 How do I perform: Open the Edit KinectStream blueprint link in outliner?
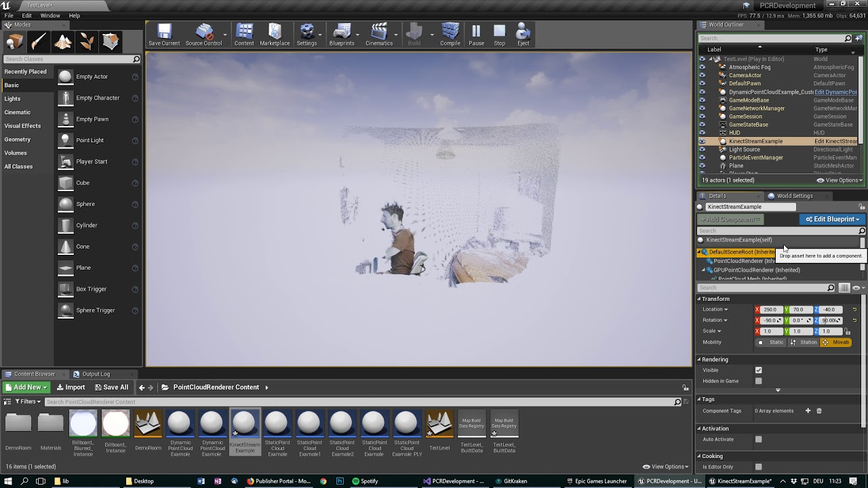[x=835, y=141]
